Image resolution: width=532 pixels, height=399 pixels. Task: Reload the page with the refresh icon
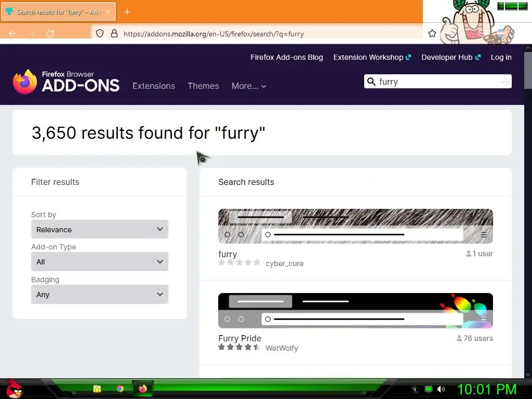[x=50, y=34]
